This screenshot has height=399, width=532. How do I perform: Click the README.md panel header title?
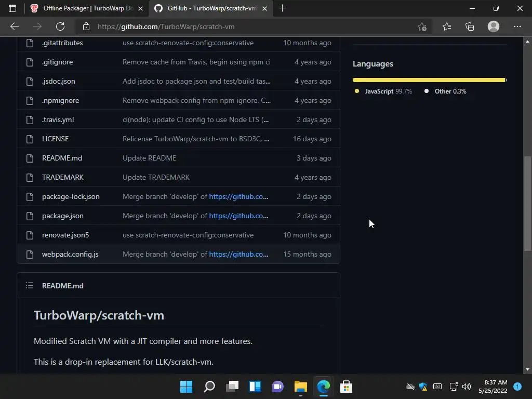(x=63, y=286)
